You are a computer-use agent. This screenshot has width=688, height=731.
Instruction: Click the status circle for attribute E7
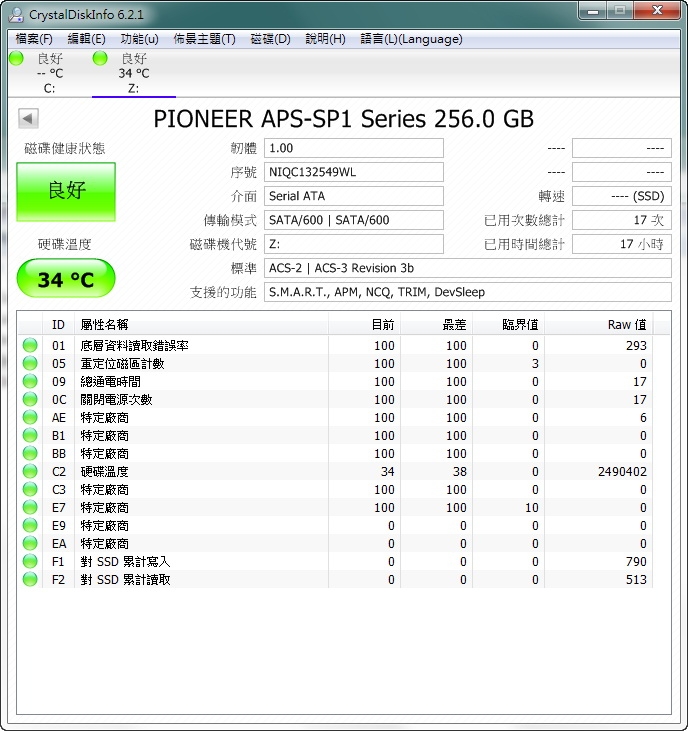pyautogui.click(x=30, y=507)
